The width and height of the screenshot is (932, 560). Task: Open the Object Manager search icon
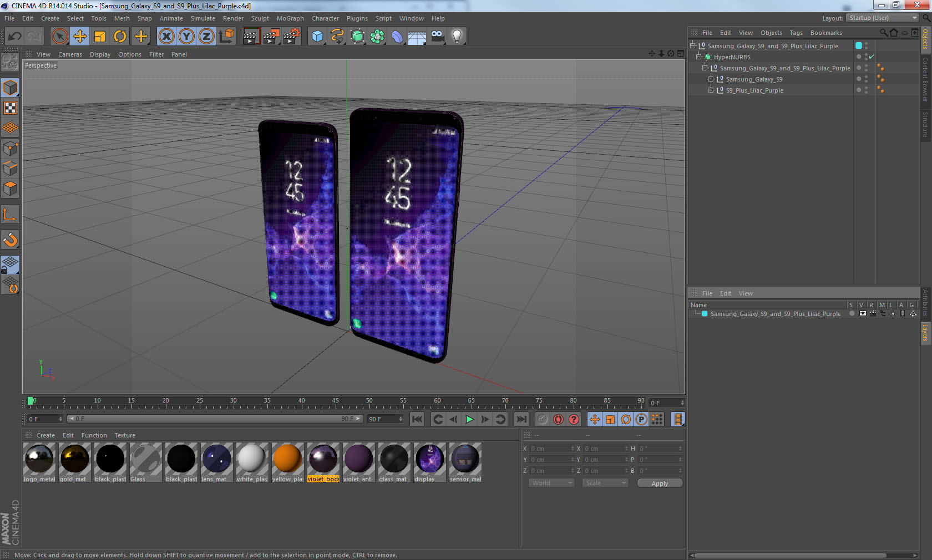coord(883,33)
